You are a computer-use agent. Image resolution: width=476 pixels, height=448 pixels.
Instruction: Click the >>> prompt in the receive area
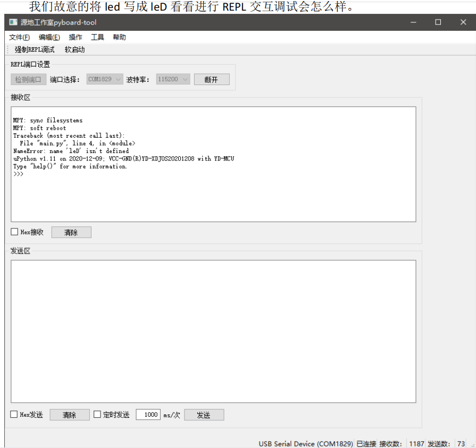coord(18,174)
